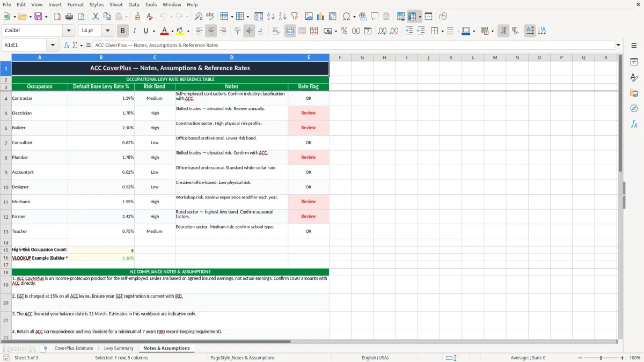
Task: Toggle Right-To-Left text direction
Action: pyautogui.click(x=515, y=31)
